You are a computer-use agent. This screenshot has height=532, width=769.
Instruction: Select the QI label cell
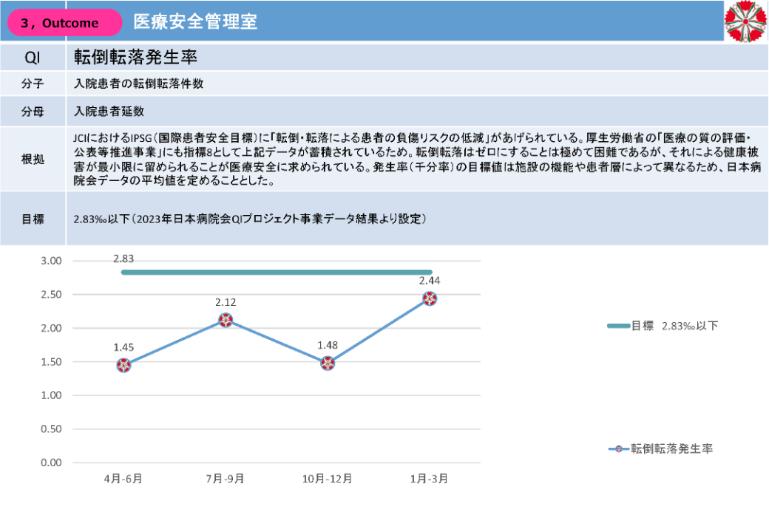tap(33, 57)
